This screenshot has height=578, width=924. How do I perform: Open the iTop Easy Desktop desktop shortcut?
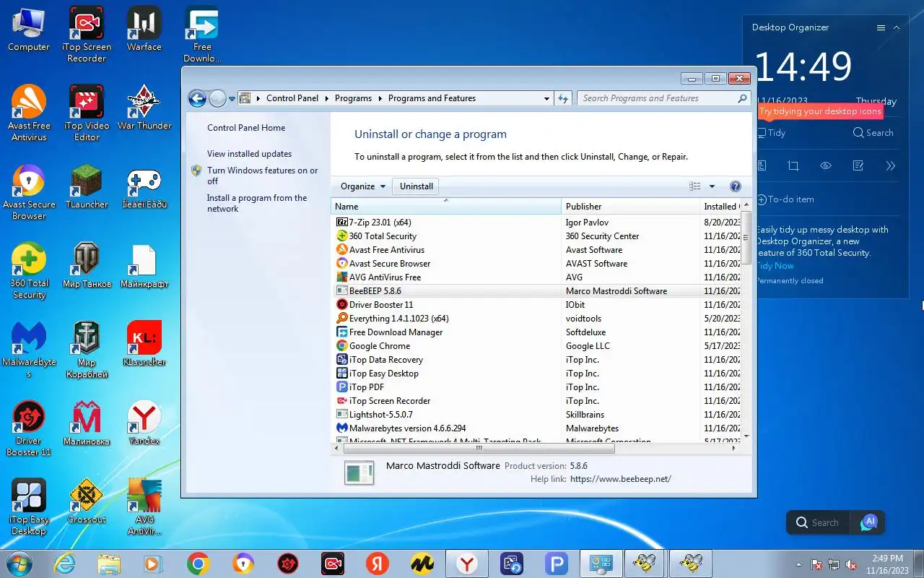29,507
